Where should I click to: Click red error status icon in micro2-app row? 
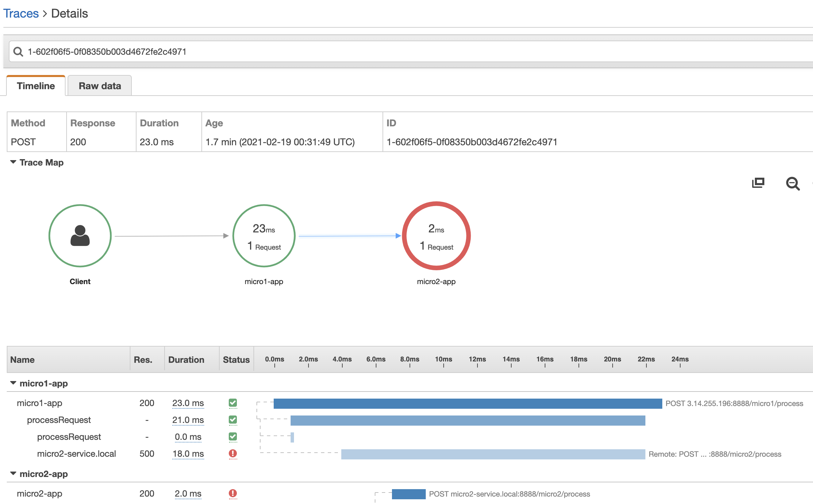click(x=233, y=493)
